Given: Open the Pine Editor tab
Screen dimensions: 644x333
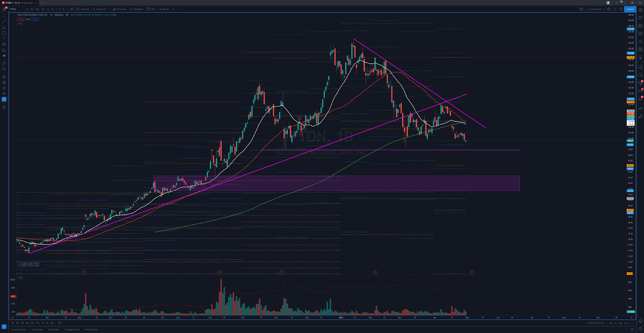Looking at the screenshot, I should point(54,329).
